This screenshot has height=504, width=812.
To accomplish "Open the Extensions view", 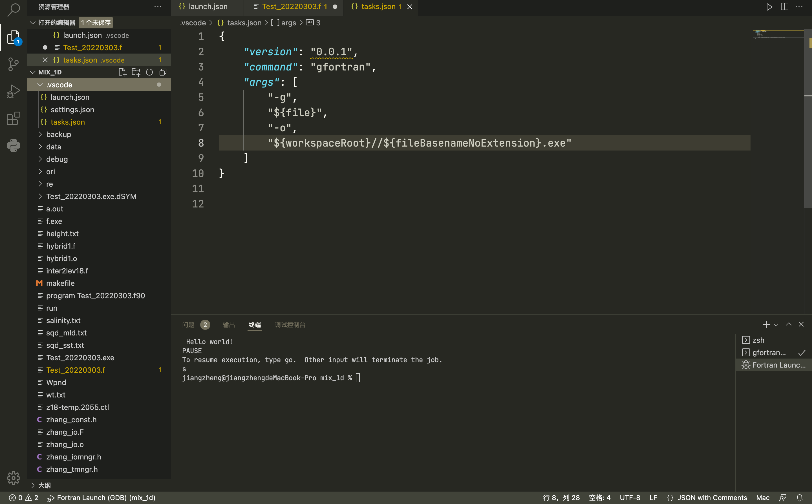I will tap(13, 118).
